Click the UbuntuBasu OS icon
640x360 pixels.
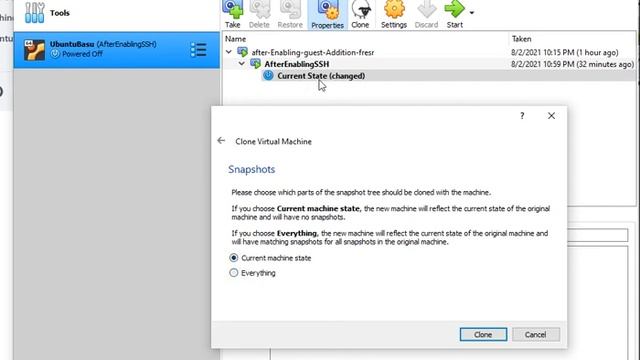click(34, 50)
